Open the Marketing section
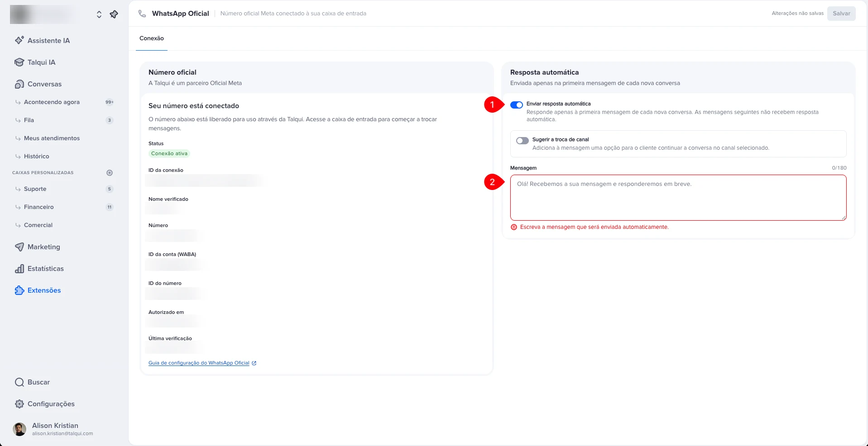This screenshot has width=868, height=446. [x=43, y=247]
